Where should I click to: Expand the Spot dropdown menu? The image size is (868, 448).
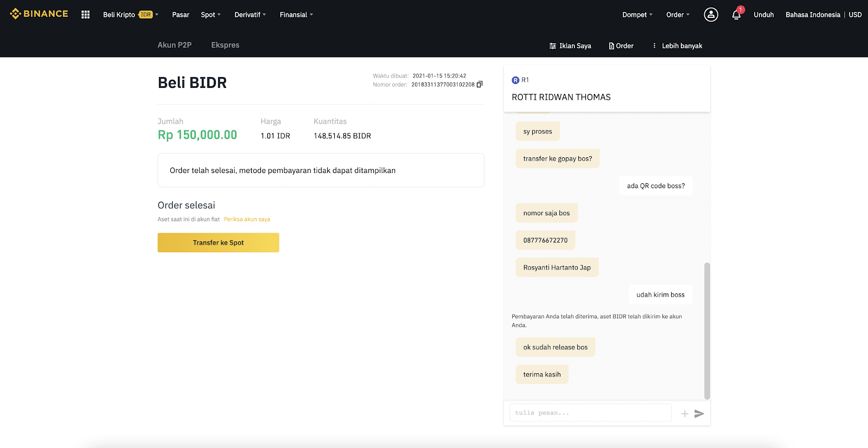(x=210, y=15)
